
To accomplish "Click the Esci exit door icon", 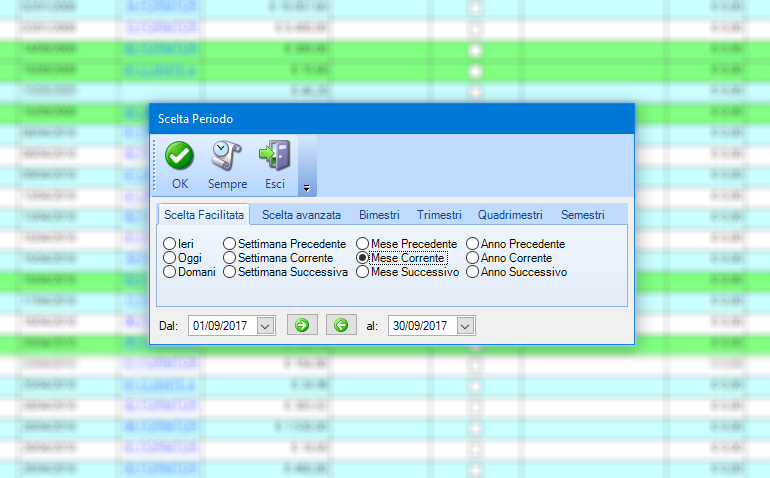I will [274, 156].
